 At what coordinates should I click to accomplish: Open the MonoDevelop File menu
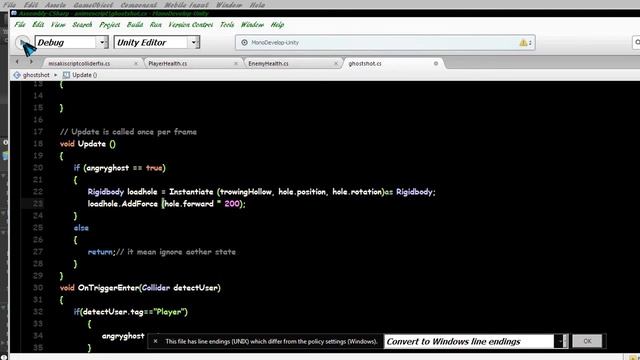20,24
